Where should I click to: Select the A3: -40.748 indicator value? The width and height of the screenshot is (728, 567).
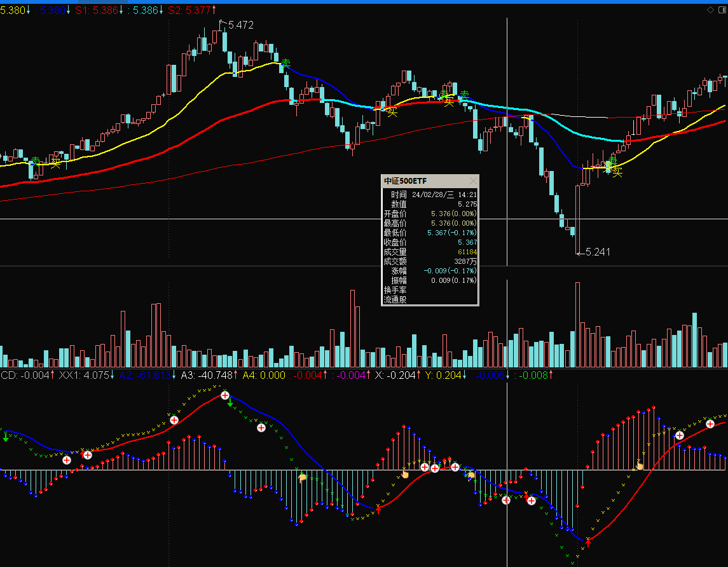tap(207, 375)
